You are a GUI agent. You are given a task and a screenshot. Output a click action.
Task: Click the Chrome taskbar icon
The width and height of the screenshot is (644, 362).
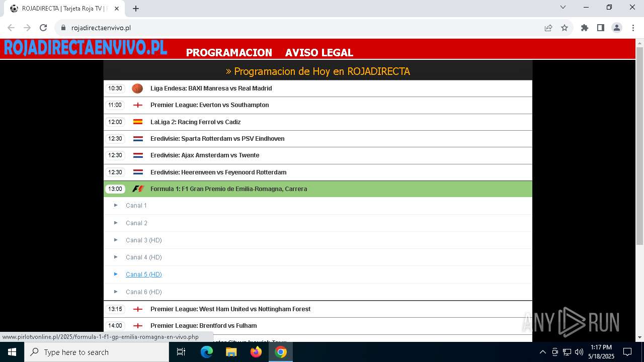281,352
